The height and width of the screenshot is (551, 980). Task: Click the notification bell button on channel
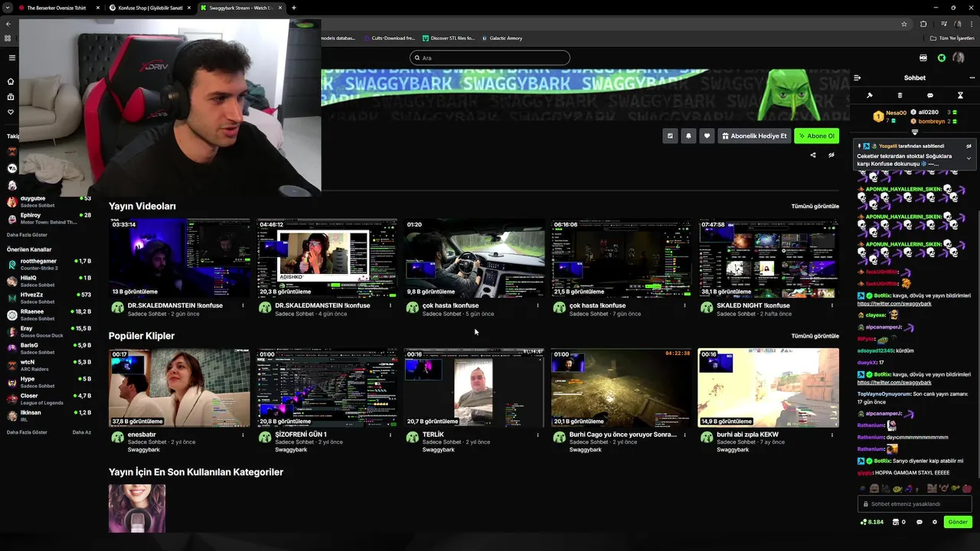pos(688,135)
